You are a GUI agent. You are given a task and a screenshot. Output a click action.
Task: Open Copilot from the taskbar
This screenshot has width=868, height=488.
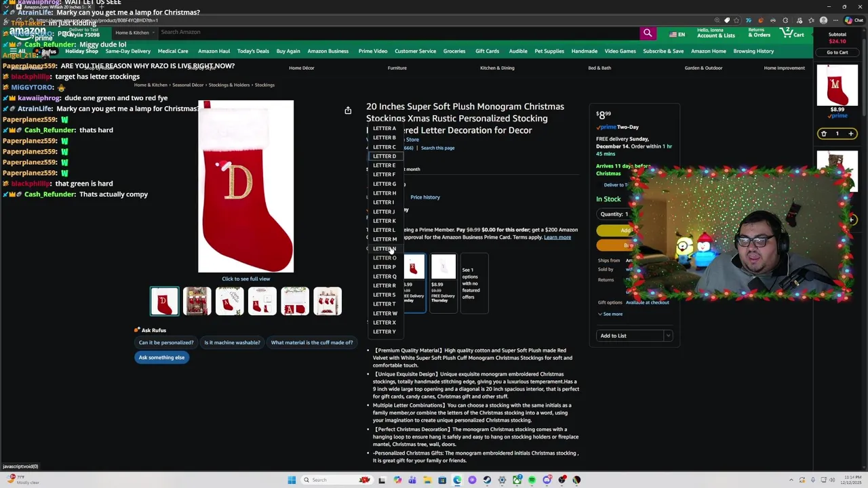[397, 480]
